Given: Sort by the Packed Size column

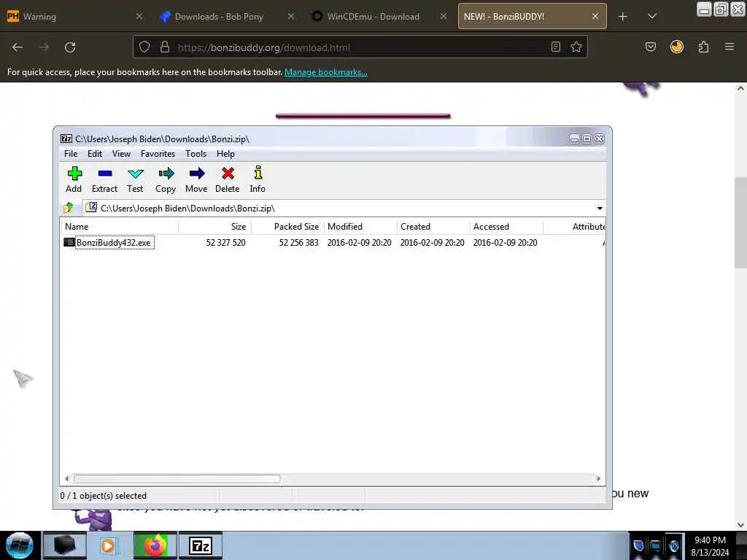Looking at the screenshot, I should [287, 227].
